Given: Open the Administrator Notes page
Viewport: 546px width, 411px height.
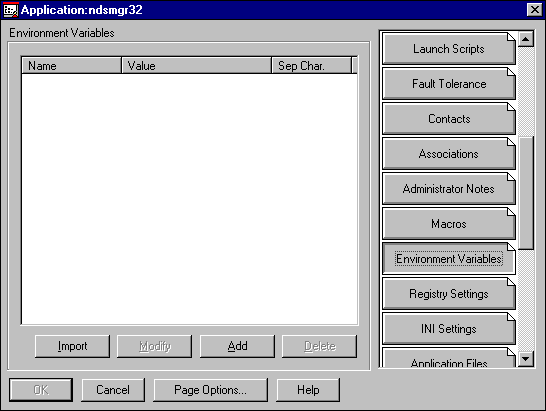Looking at the screenshot, I should [448, 189].
